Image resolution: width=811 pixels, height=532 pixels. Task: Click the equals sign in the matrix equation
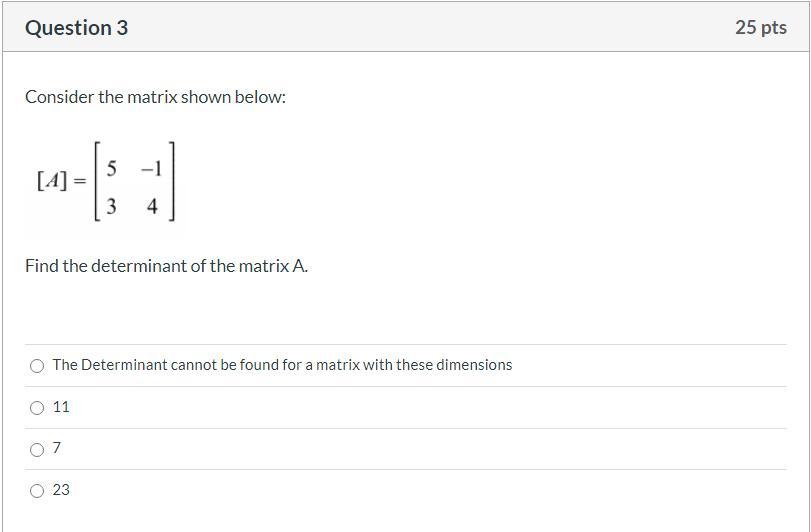pyautogui.click(x=79, y=180)
